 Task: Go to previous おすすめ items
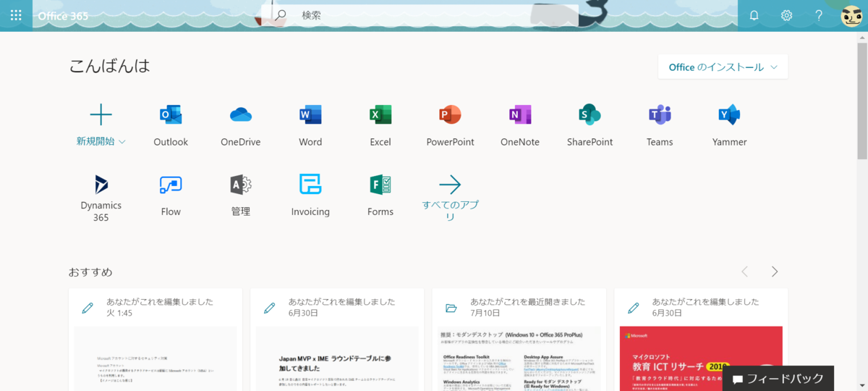pos(744,272)
